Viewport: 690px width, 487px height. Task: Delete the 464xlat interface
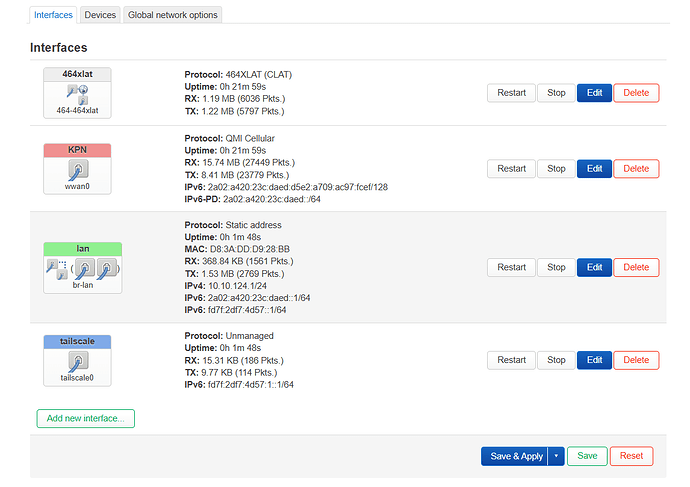[x=636, y=93]
